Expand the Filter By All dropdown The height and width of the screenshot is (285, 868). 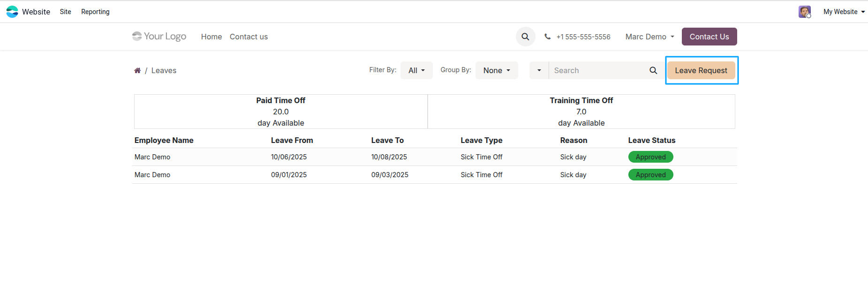click(x=416, y=70)
